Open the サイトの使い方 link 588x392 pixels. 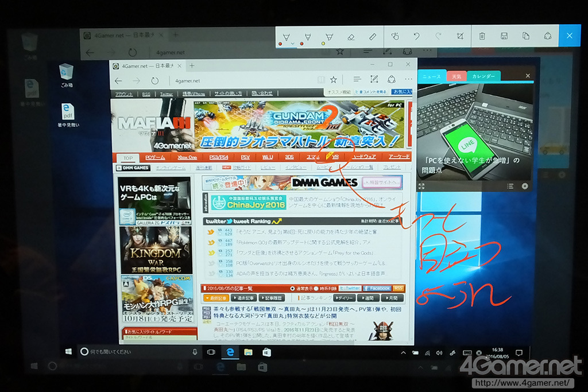tap(228, 94)
